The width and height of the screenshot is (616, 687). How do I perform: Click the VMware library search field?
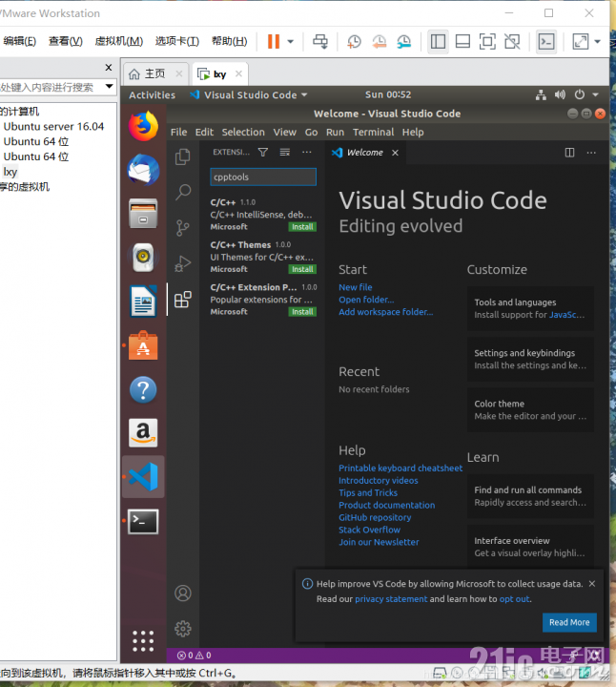tap(51, 87)
